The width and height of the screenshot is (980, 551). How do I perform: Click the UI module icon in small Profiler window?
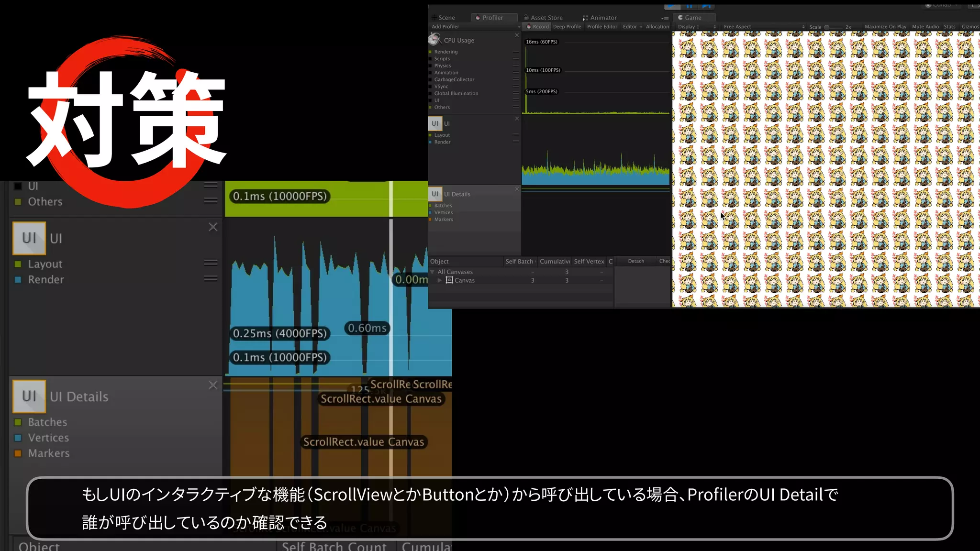[435, 123]
